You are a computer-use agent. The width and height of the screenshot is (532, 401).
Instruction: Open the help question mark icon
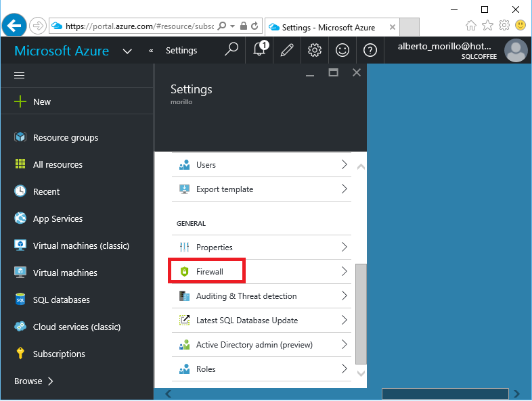(x=370, y=50)
